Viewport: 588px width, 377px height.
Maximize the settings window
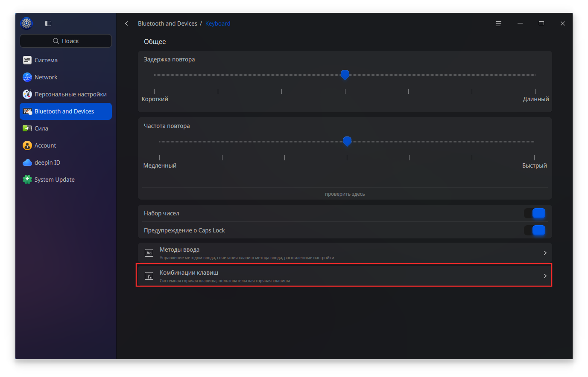[541, 23]
